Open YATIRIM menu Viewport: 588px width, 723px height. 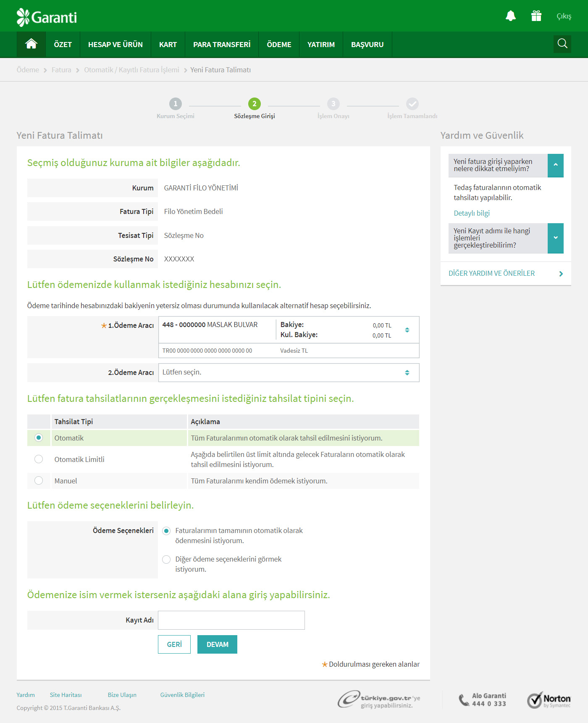tap(321, 45)
